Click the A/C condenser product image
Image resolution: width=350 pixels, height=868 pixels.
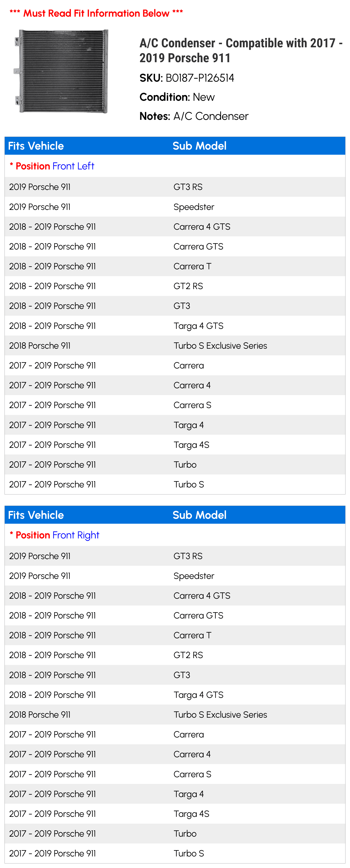[x=62, y=71]
